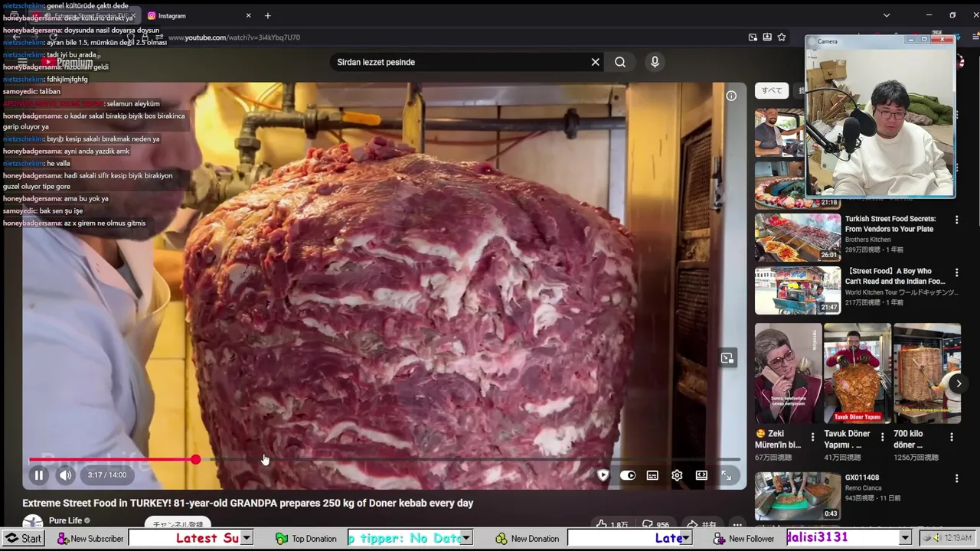Open the Pure Life channel page
This screenshot has height=551, width=980.
65,520
